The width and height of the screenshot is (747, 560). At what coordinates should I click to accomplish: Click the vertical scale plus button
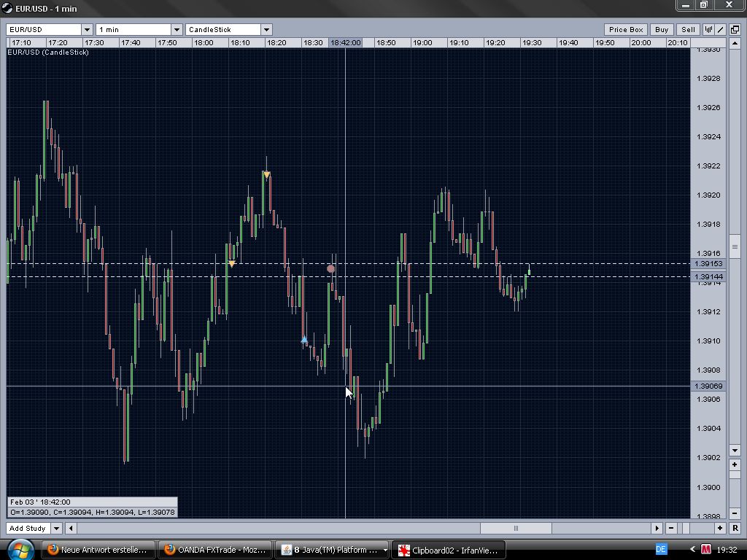735,464
